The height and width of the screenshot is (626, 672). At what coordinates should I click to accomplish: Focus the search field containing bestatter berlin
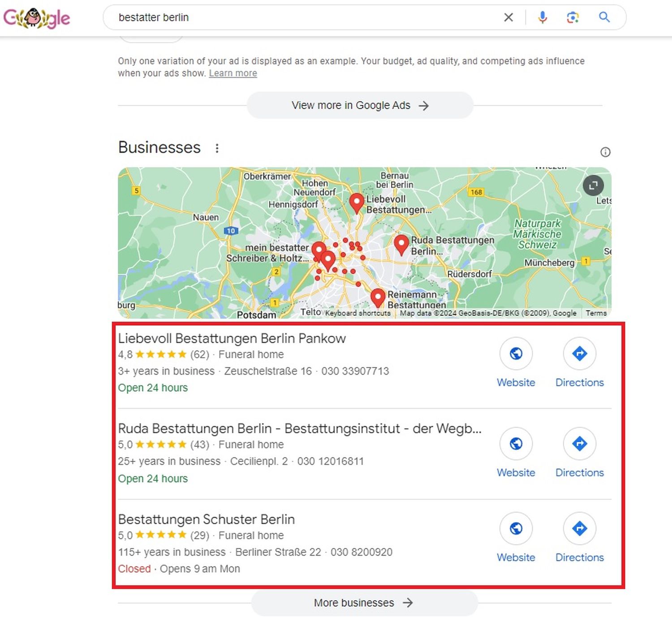305,17
